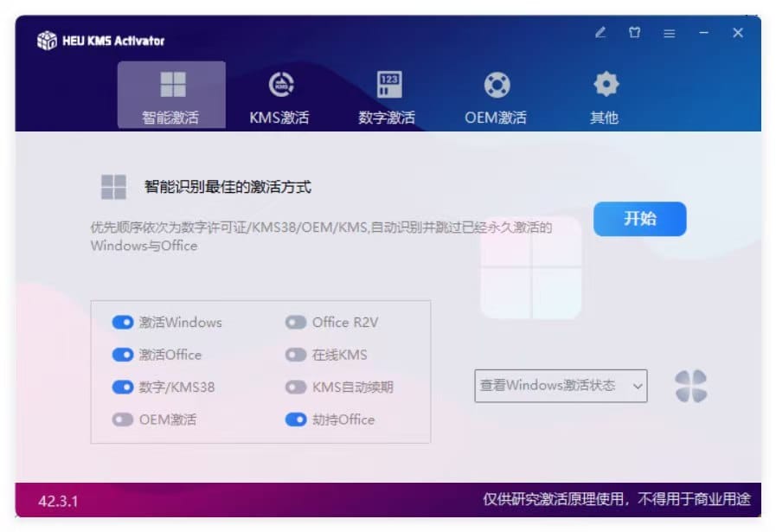Click the version number 42.3.1
This screenshot has height=532, width=776.
click(59, 502)
